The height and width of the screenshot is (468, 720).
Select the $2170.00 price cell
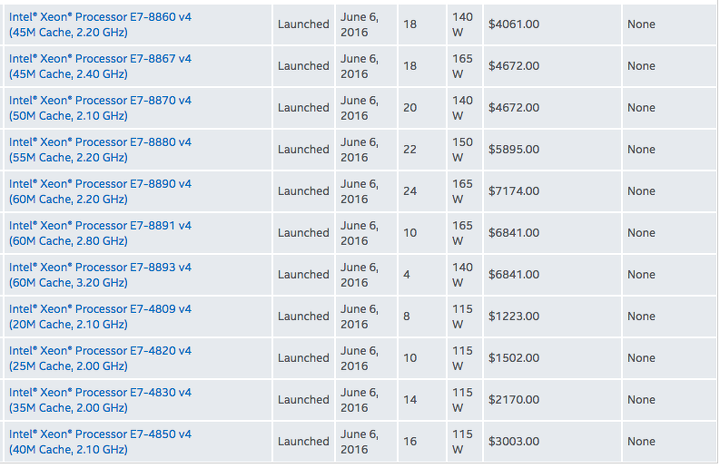[x=514, y=400]
